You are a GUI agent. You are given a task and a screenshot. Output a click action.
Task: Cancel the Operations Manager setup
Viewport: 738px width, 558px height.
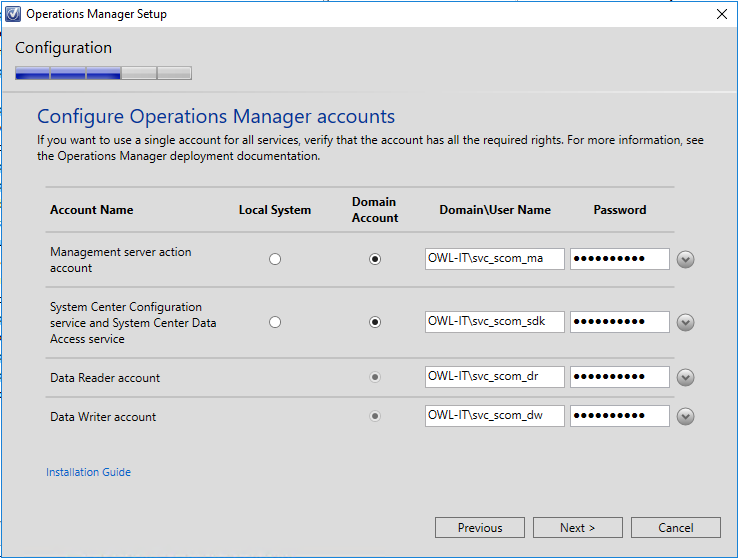[x=675, y=528]
